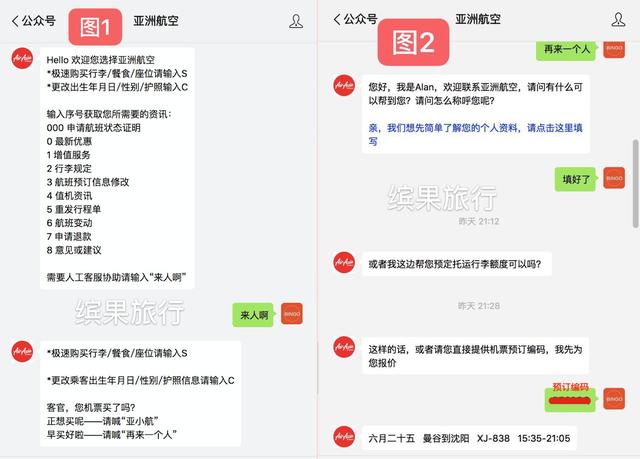Tap the user avatar next to 来人啊
This screenshot has height=459, width=640.
point(292,314)
